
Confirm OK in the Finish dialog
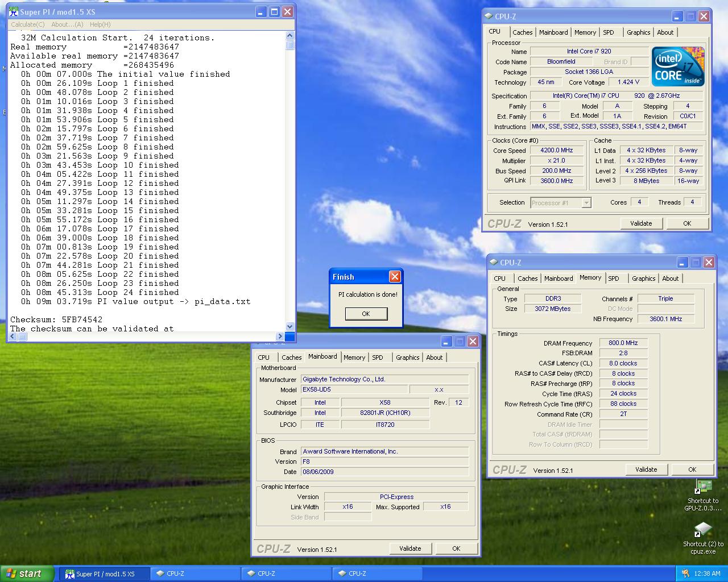(366, 314)
